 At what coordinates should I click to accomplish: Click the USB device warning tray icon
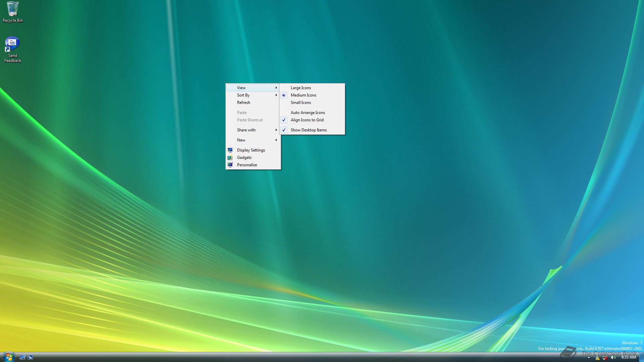597,357
